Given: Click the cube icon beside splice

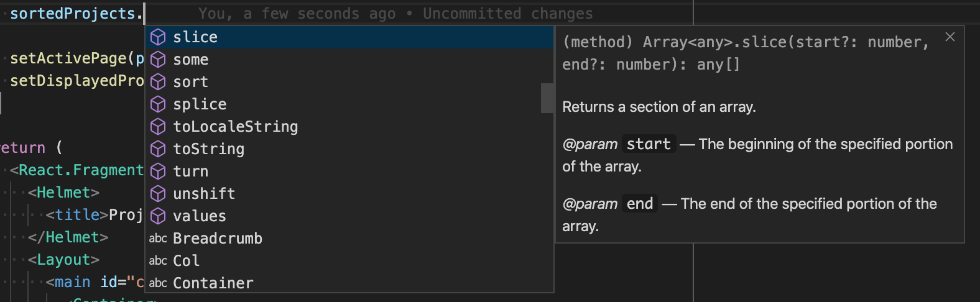Looking at the screenshot, I should pos(158,104).
